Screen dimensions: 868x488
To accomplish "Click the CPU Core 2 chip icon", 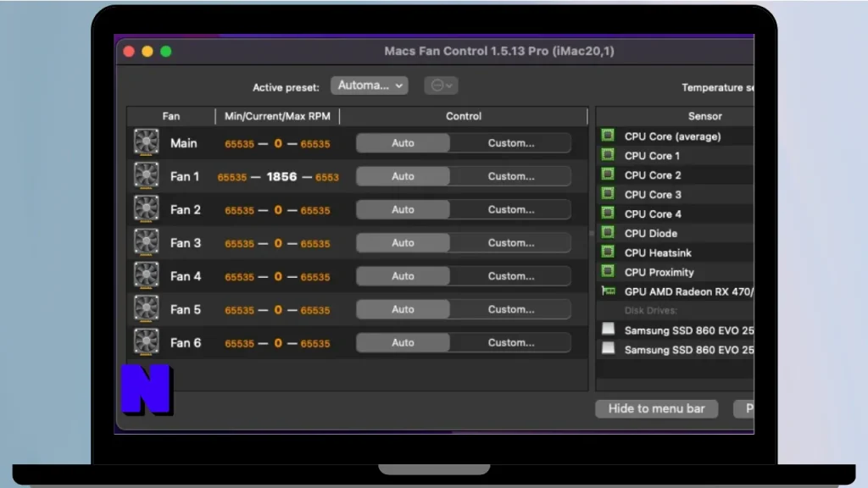I will 608,175.
